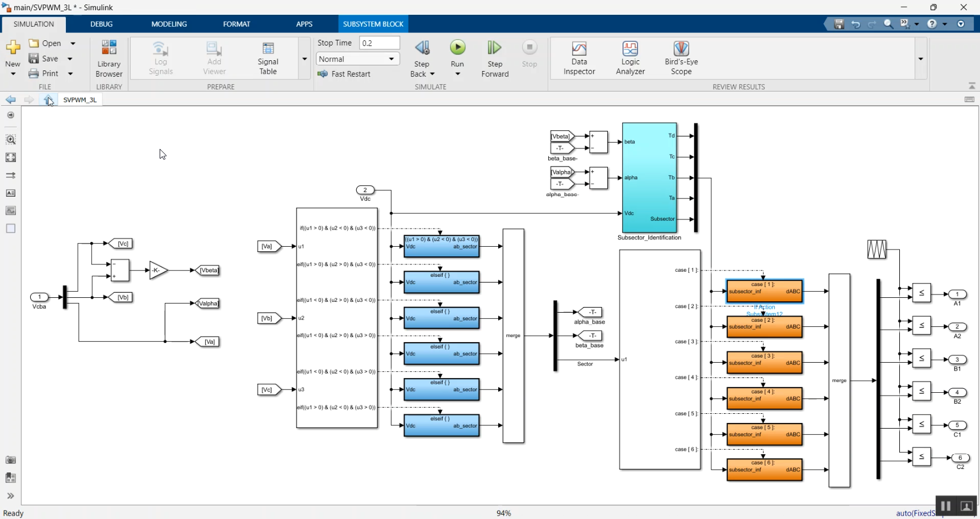Click the 94% zoom level text
Screen dimensions: 980x519
click(x=504, y=513)
